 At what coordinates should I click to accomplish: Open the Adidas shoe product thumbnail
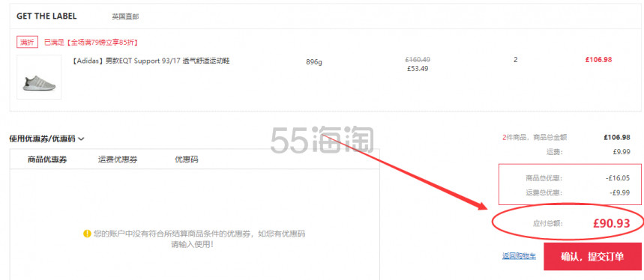coord(39,77)
